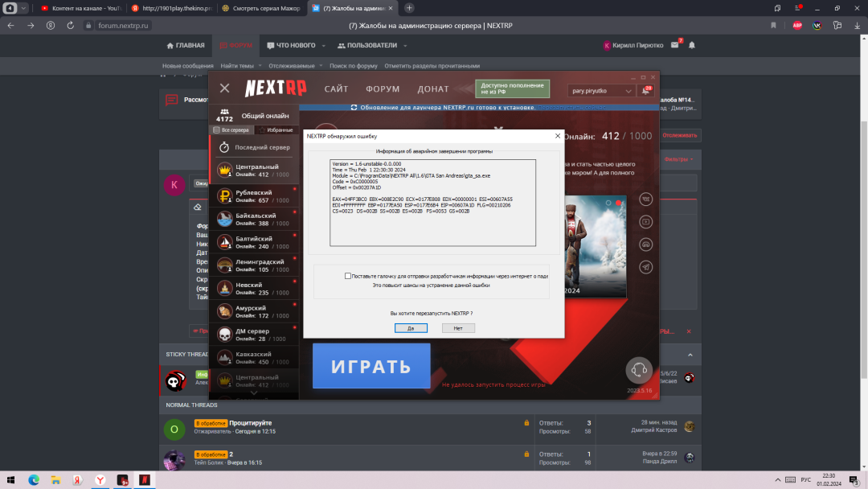This screenshot has width=868, height=489.
Task: Open the ФОРУМ menu in launcher
Action: 383,88
